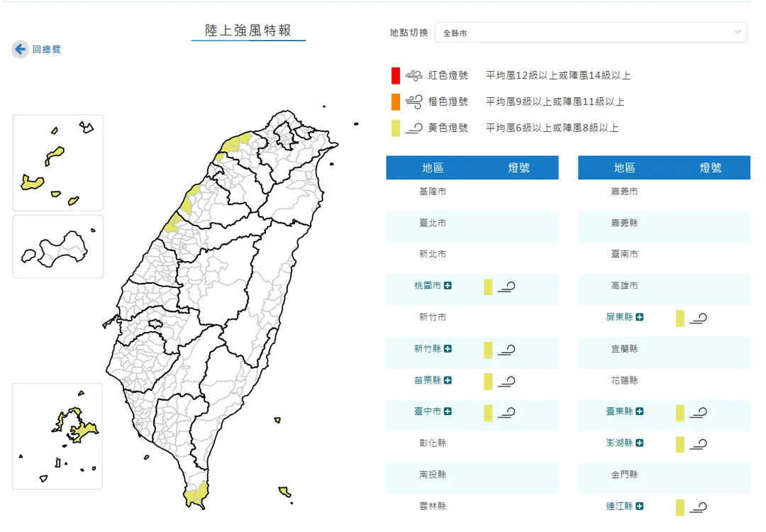Expand 苗栗縣 details with plus icon
766x532 pixels.
pyautogui.click(x=448, y=380)
